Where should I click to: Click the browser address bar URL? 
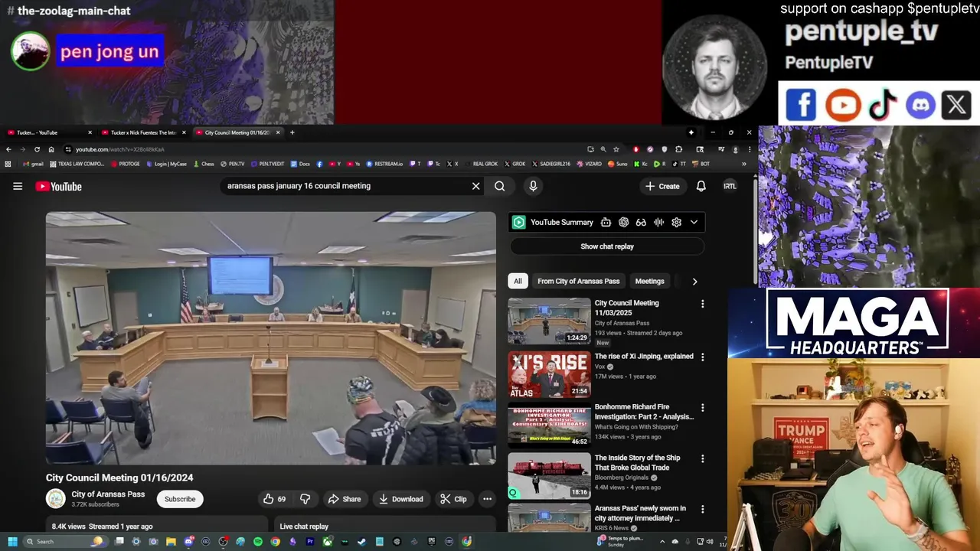120,149
